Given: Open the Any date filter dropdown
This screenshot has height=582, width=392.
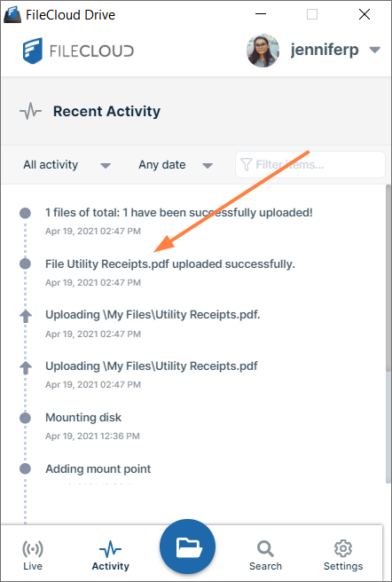Looking at the screenshot, I should [176, 165].
